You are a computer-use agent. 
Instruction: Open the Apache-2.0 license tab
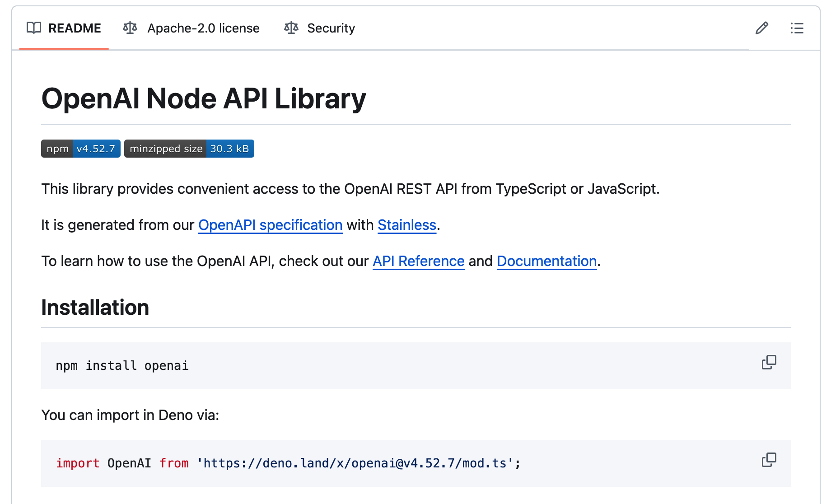[203, 28]
